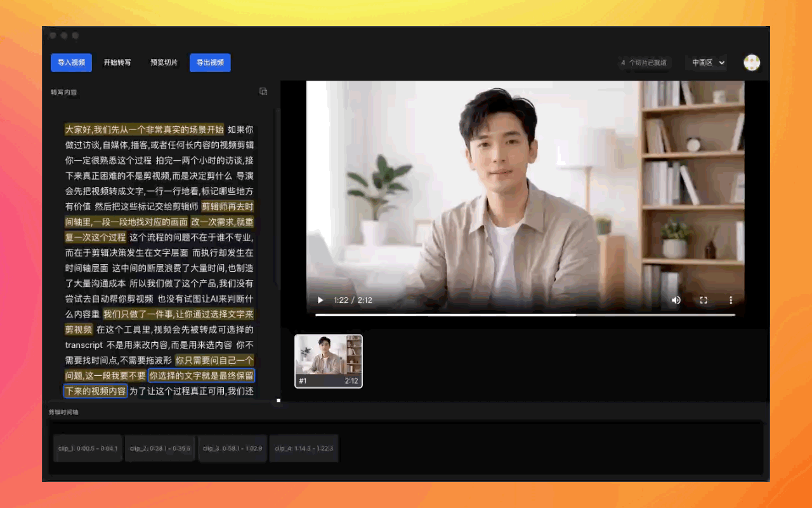The width and height of the screenshot is (812, 508).
Task: Mute the video with the speaker icon
Action: point(676,300)
